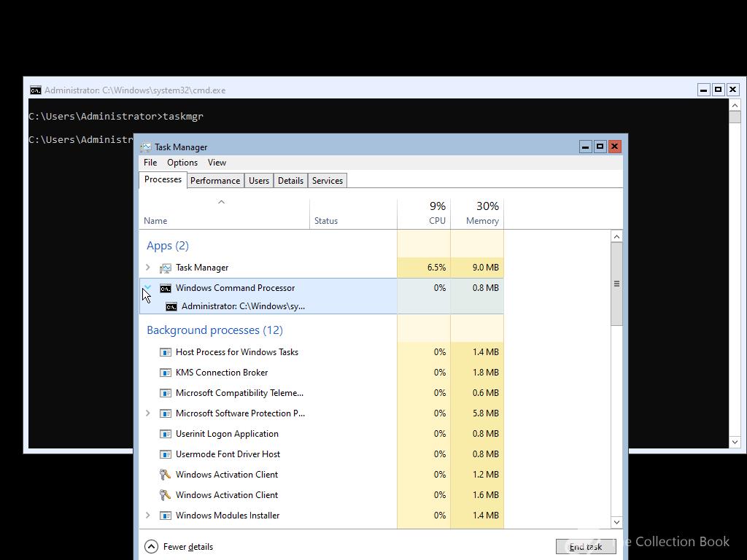Select Host Process for Windows Tasks
Viewport: 747px width, 560px height.
tap(237, 352)
